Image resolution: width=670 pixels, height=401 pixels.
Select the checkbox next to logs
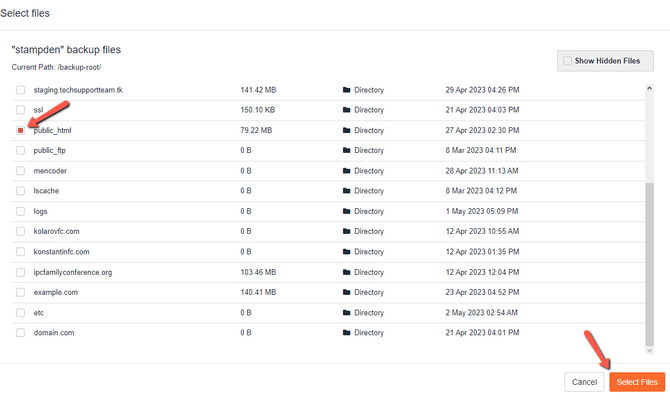20,211
